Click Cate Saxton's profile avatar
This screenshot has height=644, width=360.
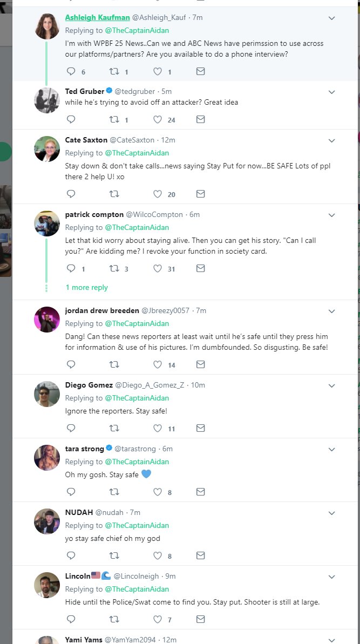(47, 149)
